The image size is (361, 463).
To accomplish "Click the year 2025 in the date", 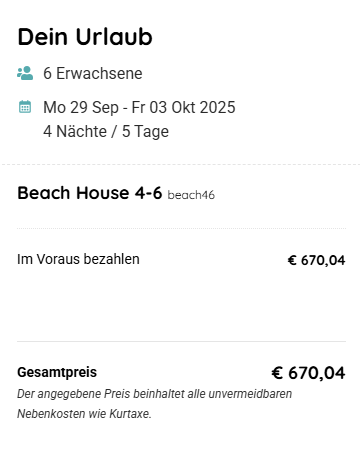I will point(218,107).
